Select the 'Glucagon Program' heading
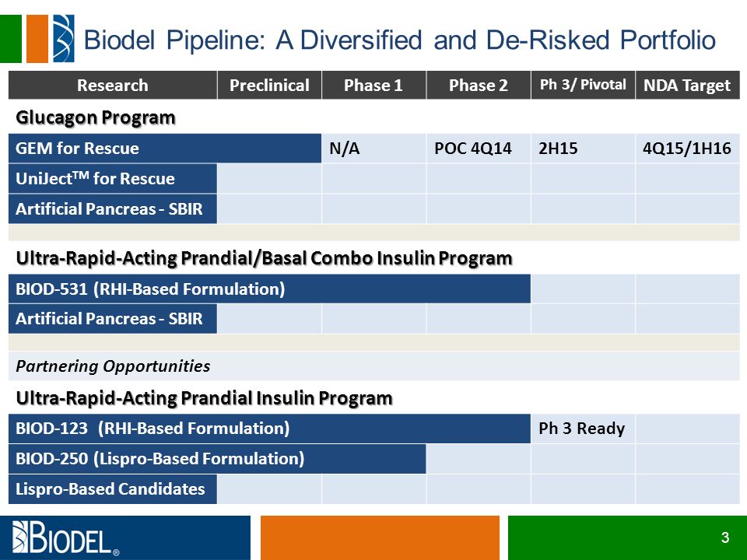 click(x=96, y=117)
